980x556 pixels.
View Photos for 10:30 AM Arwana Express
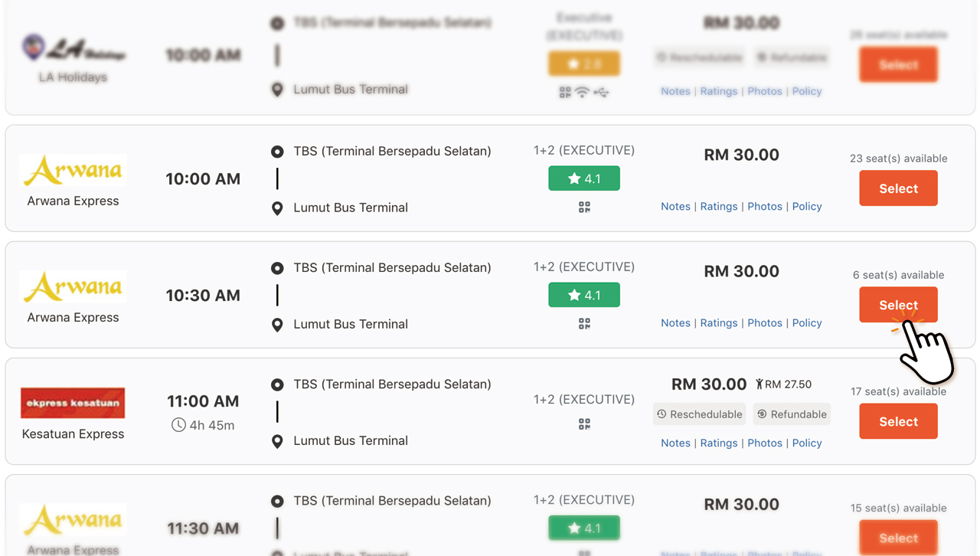click(765, 323)
